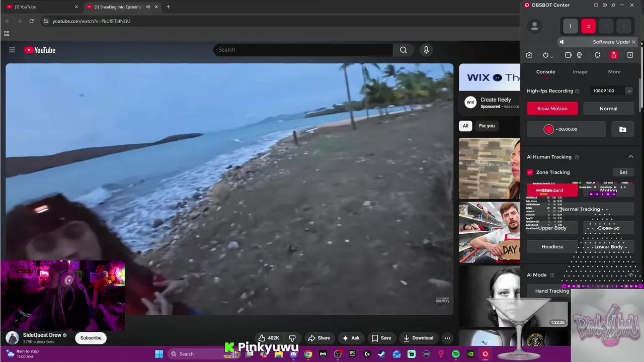Click the OBSBOT title bar record indicator

coord(596,5)
